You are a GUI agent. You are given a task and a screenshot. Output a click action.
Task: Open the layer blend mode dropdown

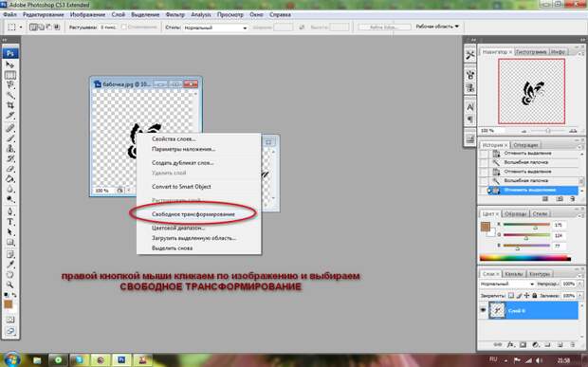[507, 284]
